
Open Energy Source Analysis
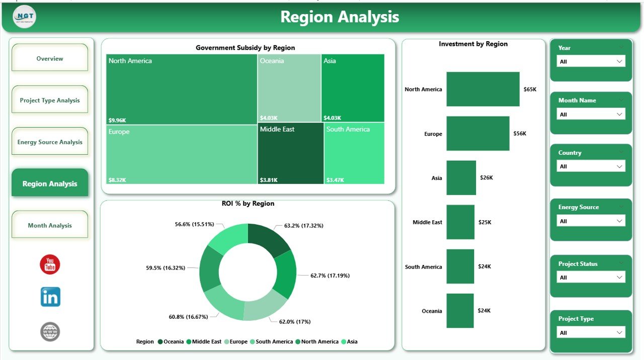pos(49,142)
